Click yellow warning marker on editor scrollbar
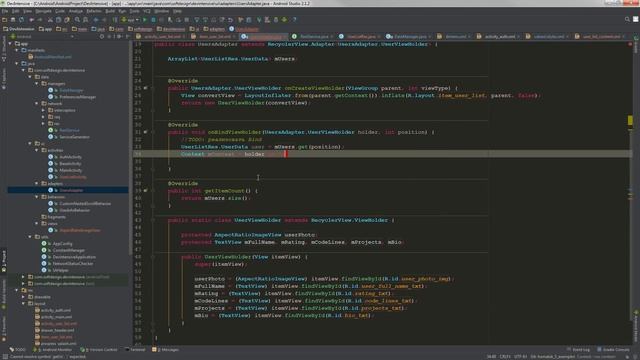This screenshot has width=640, height=360. 630,120
